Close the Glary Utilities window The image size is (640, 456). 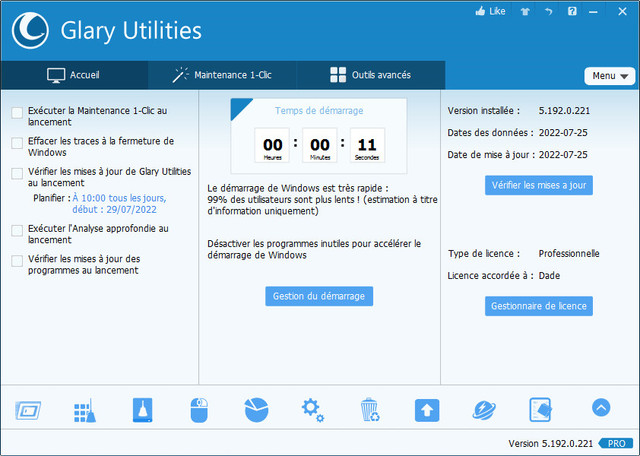tap(622, 11)
